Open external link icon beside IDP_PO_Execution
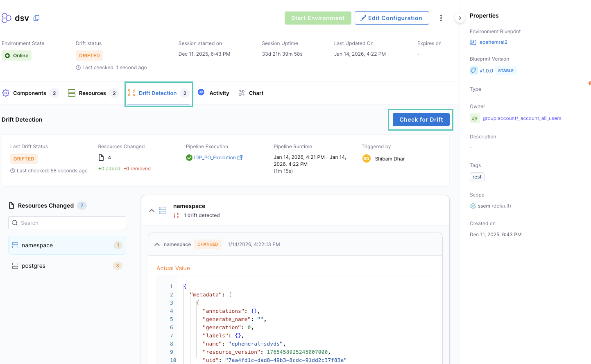The width and height of the screenshot is (591, 364). tap(240, 158)
